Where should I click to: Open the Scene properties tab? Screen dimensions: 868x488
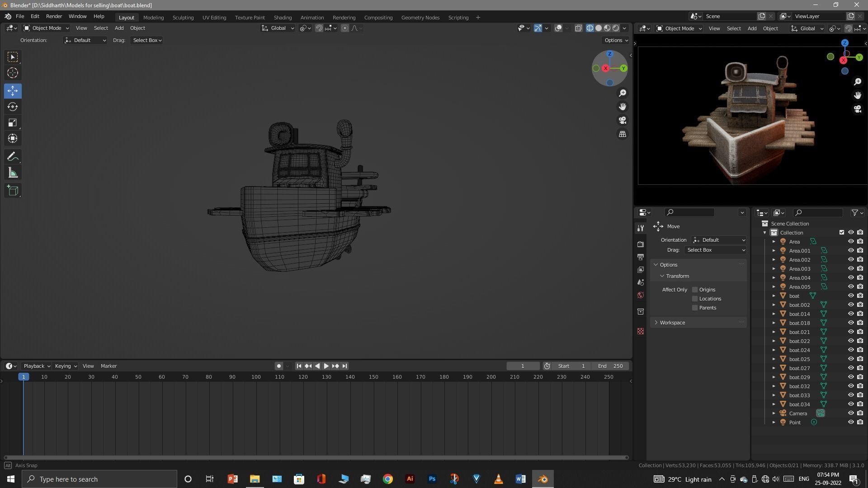(x=641, y=282)
